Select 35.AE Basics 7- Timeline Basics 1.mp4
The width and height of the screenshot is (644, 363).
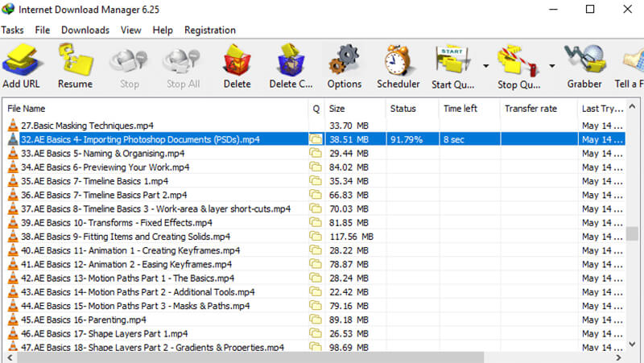(x=94, y=181)
